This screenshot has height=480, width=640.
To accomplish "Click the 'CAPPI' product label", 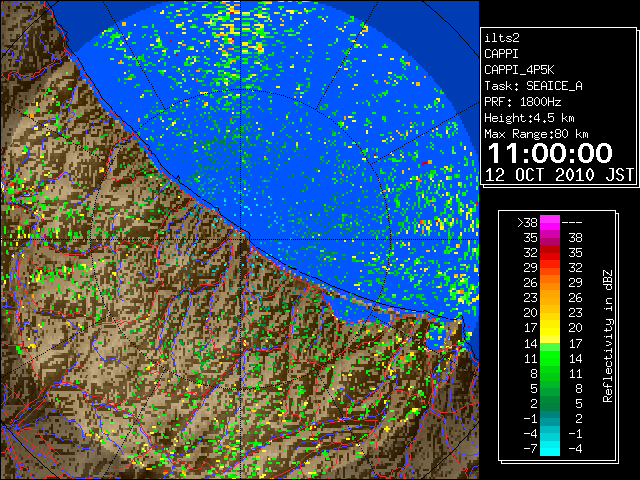I will click(x=501, y=54).
